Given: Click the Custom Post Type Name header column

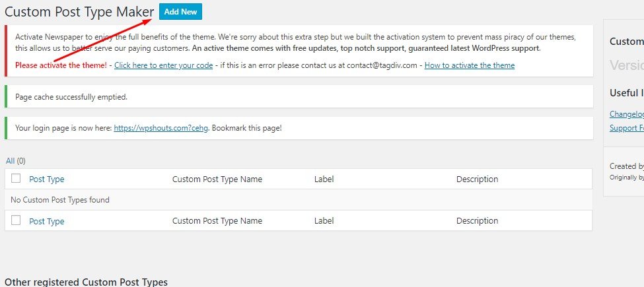Looking at the screenshot, I should pyautogui.click(x=217, y=179).
